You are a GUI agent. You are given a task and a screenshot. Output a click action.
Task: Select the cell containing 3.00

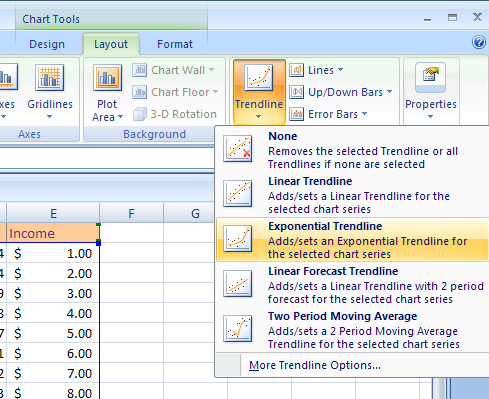click(x=53, y=293)
